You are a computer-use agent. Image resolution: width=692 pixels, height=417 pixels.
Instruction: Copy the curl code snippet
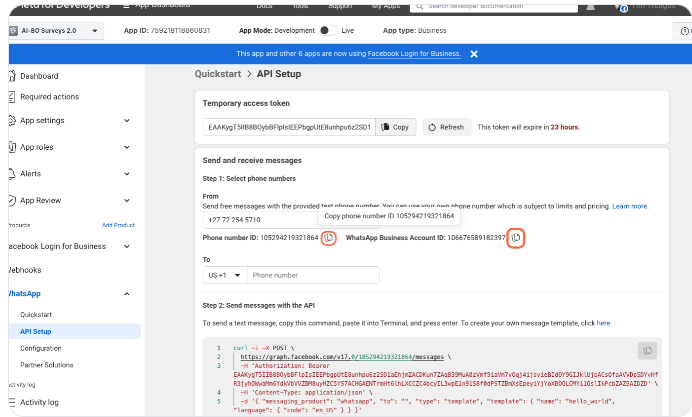pos(648,350)
